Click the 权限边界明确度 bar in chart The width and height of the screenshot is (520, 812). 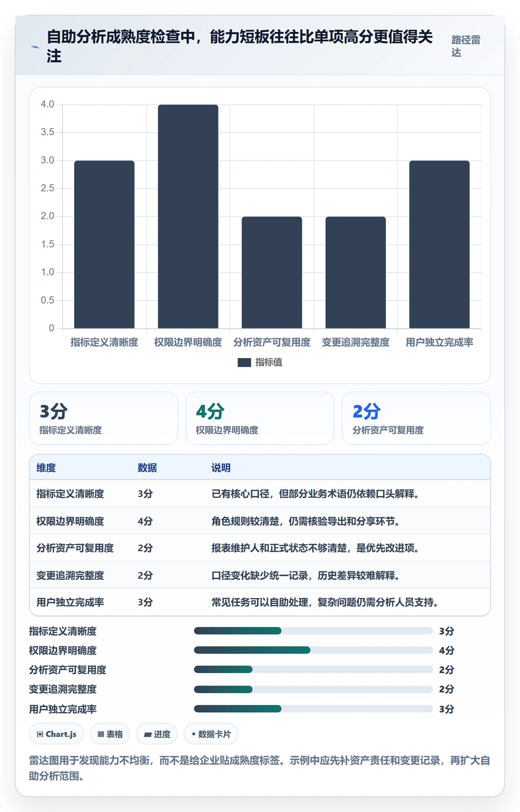[x=188, y=217]
